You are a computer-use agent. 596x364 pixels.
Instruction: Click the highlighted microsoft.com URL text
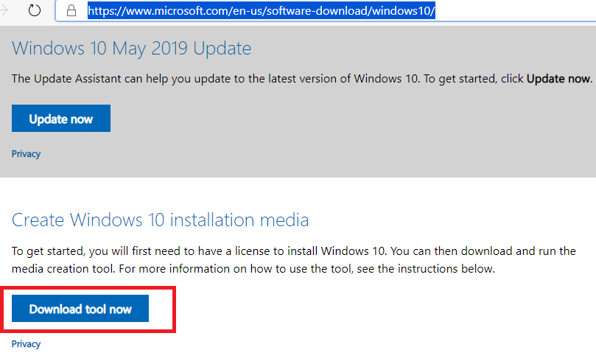(262, 11)
